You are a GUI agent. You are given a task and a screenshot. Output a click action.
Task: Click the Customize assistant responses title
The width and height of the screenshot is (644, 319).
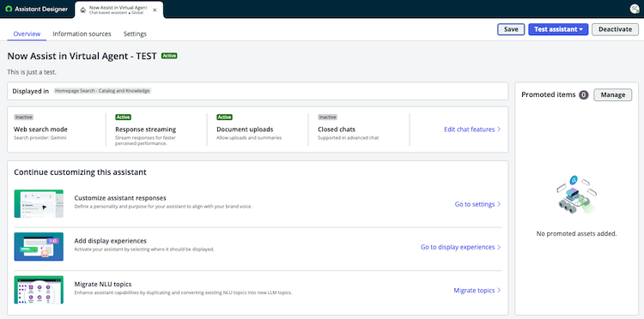click(x=120, y=197)
